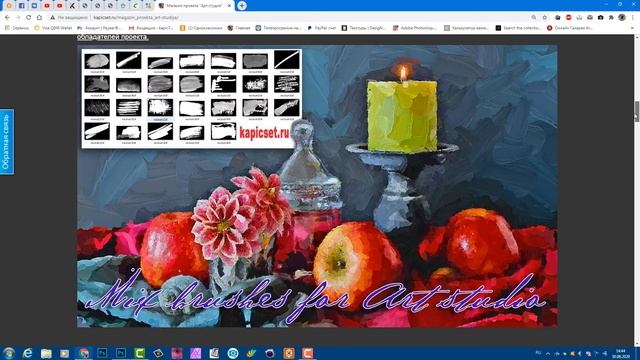The image size is (640, 360).
Task: Switch to the tab with star icon
Action: [123, 6]
